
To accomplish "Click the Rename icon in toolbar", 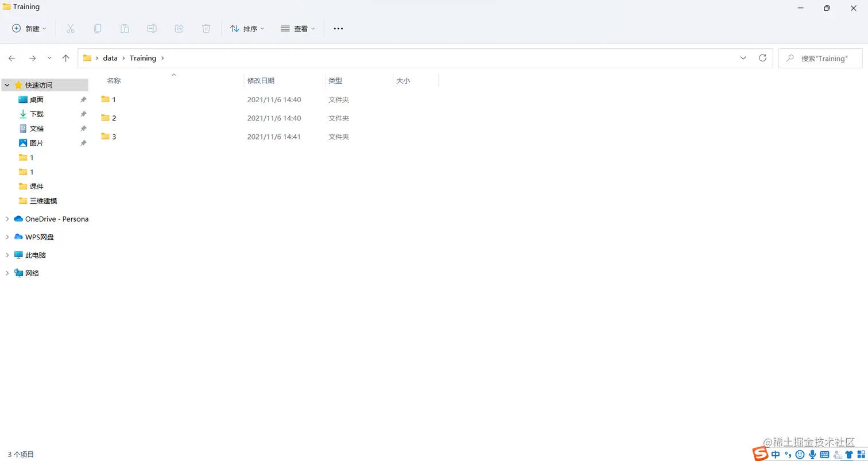I will (x=152, y=28).
